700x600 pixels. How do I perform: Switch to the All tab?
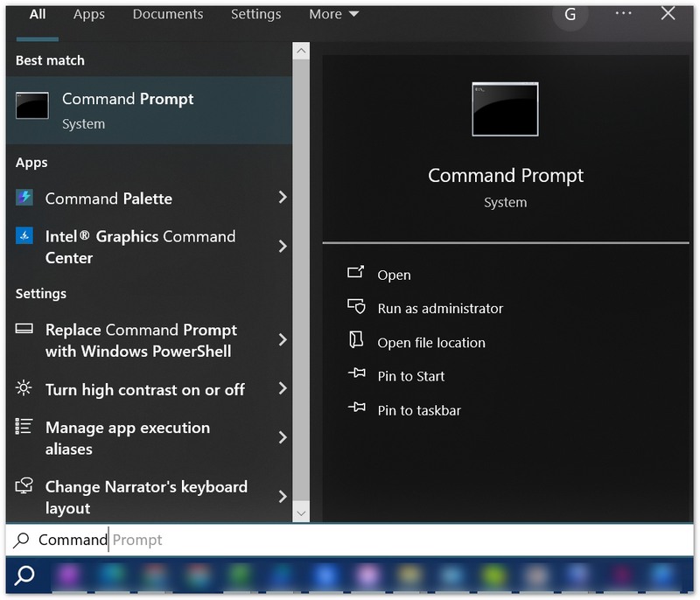coord(38,14)
